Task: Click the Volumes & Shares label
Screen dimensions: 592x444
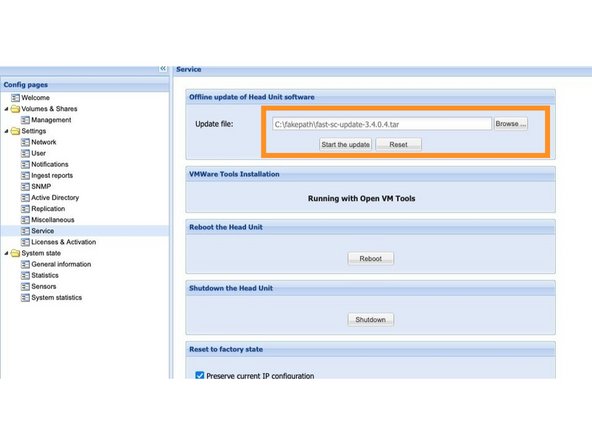Action: [49, 109]
